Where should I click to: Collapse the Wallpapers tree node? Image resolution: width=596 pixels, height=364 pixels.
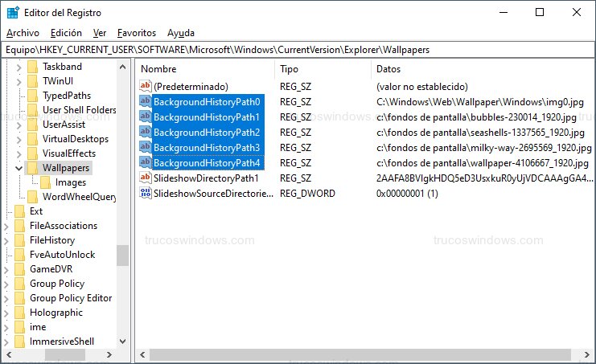[x=18, y=168]
